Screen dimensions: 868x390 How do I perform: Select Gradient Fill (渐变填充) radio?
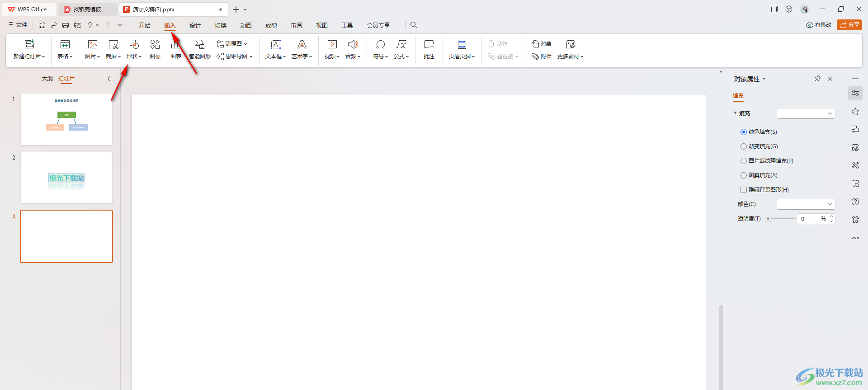744,146
